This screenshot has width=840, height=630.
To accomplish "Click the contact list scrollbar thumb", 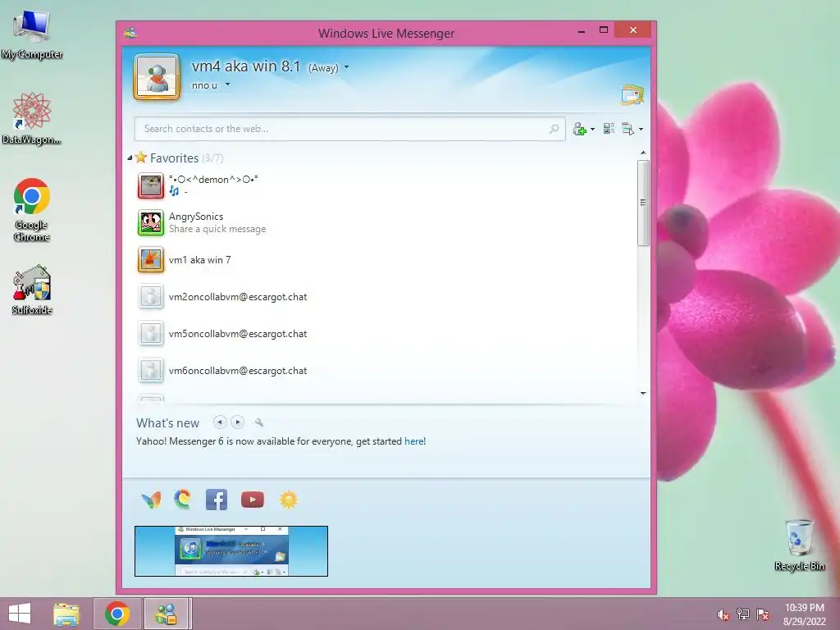I will click(x=643, y=203).
